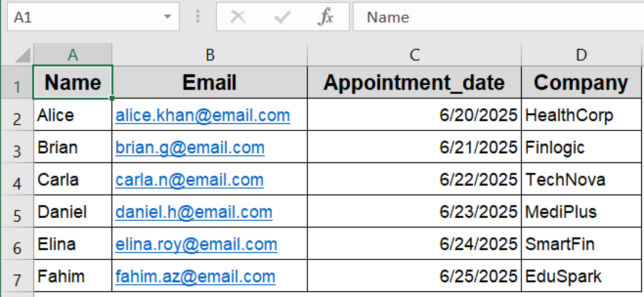Click the elina.roy@email.com link
The width and height of the screenshot is (644, 297).
click(196, 244)
